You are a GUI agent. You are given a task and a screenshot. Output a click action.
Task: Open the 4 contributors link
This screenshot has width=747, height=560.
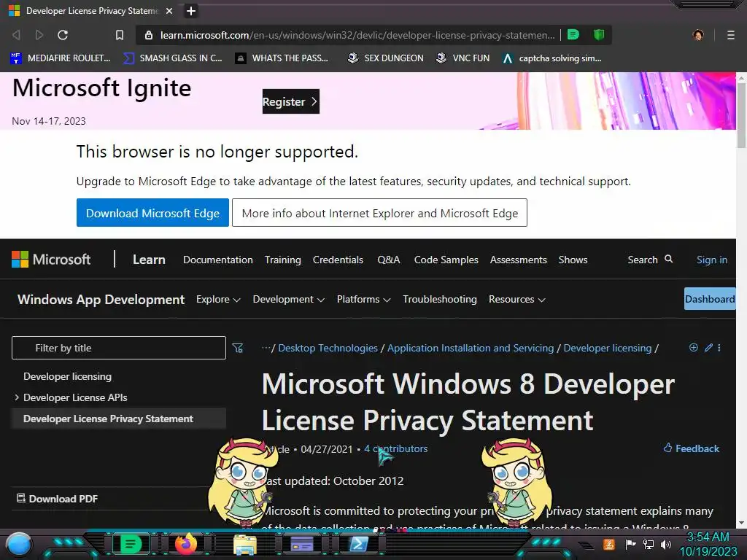tap(395, 448)
